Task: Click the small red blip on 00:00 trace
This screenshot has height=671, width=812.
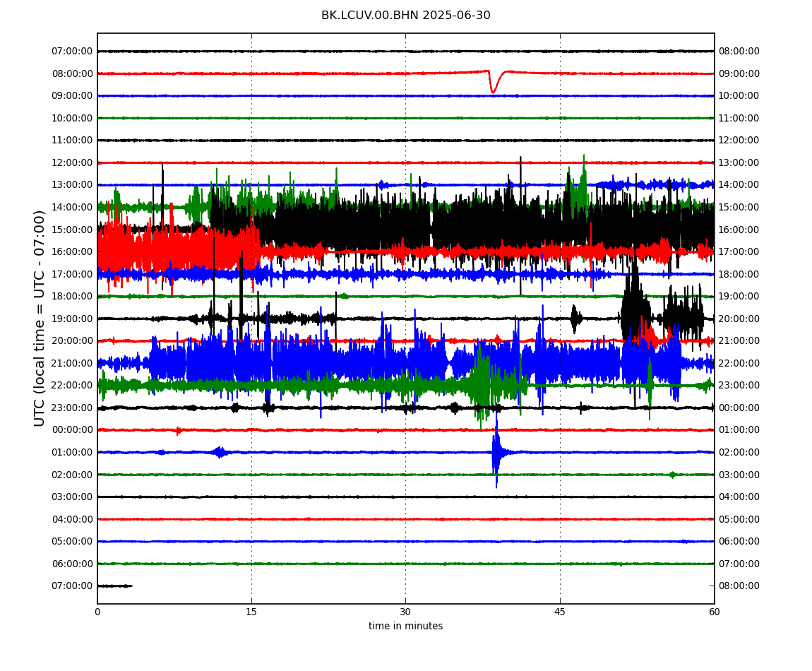Action: point(178,431)
